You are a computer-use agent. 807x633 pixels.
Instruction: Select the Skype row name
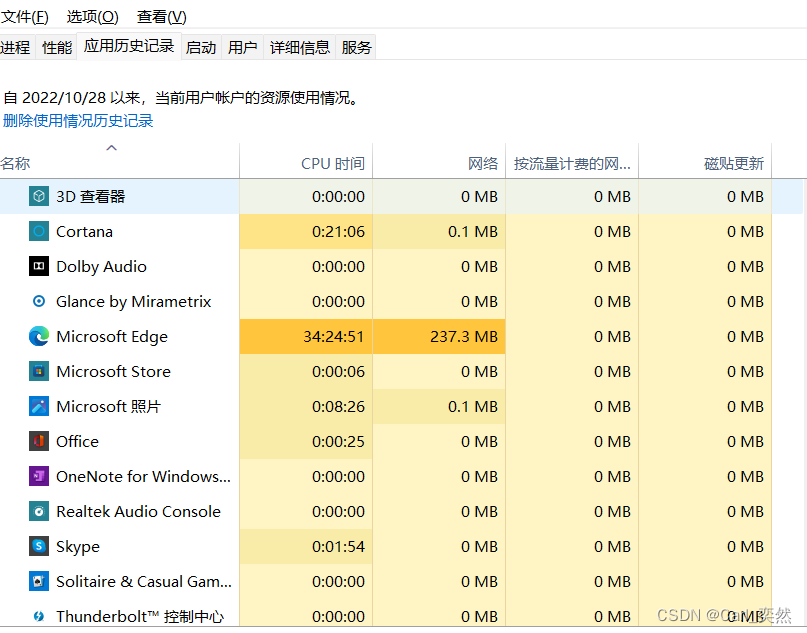point(78,547)
